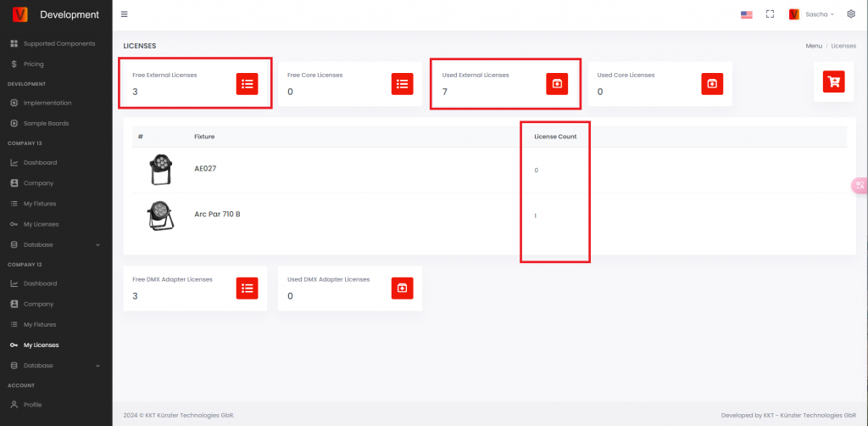Open the US flag language selector

(x=746, y=14)
